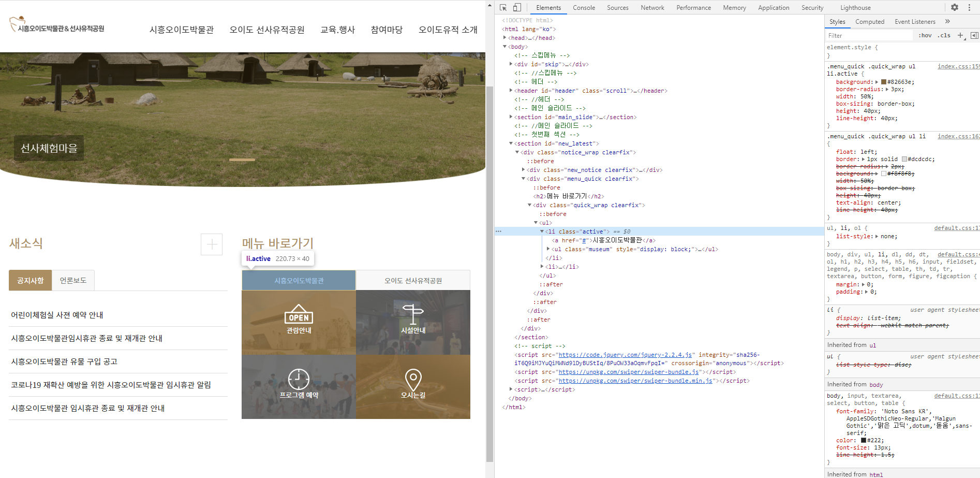Select the Elements tab
This screenshot has height=478, width=980.
548,8
